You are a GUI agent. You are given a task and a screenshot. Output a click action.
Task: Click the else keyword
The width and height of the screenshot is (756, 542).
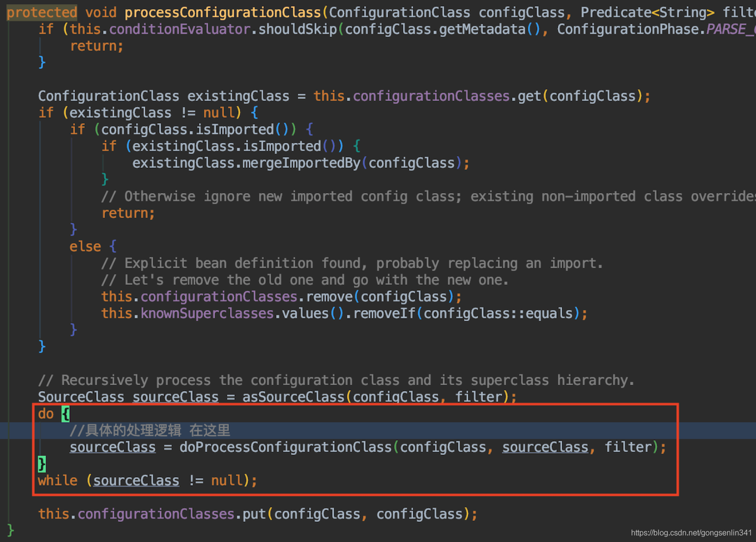[x=85, y=246]
